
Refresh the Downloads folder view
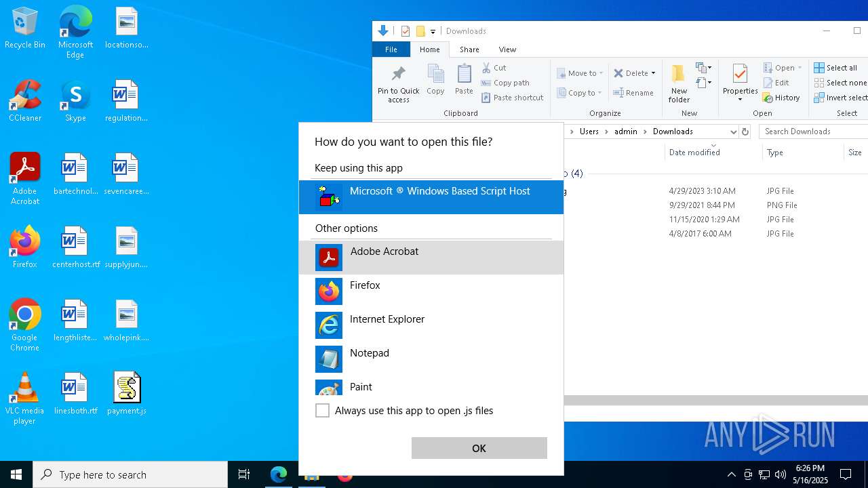pos(745,131)
